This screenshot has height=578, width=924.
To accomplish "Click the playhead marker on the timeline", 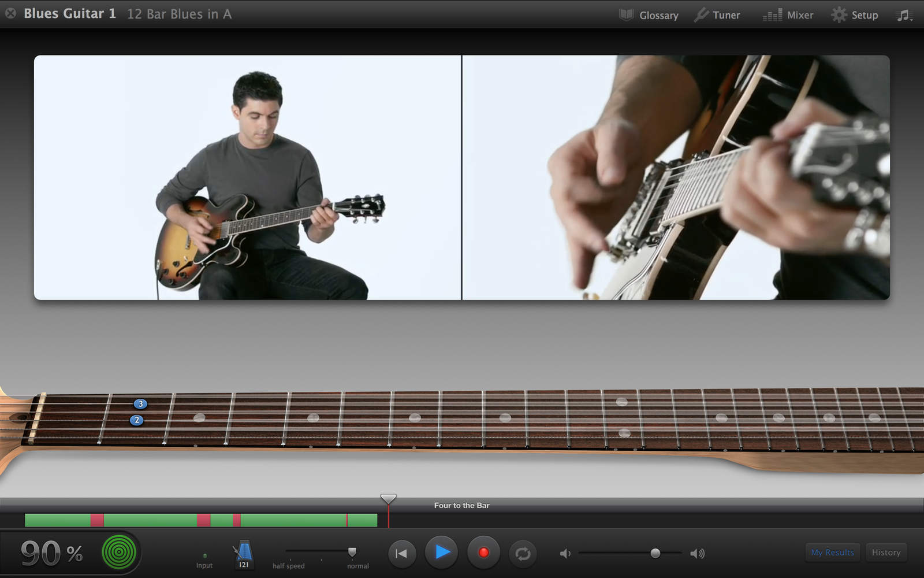I will tap(388, 499).
